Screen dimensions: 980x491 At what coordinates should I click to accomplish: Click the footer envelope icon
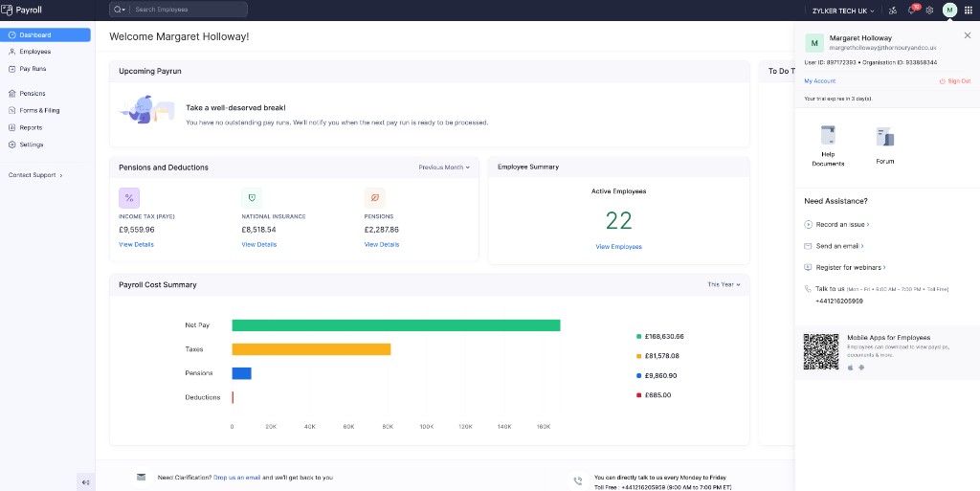(x=142, y=478)
